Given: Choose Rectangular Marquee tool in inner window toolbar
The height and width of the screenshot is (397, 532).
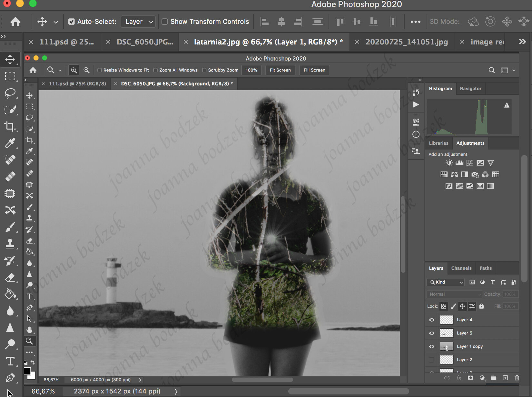Looking at the screenshot, I should tap(29, 107).
